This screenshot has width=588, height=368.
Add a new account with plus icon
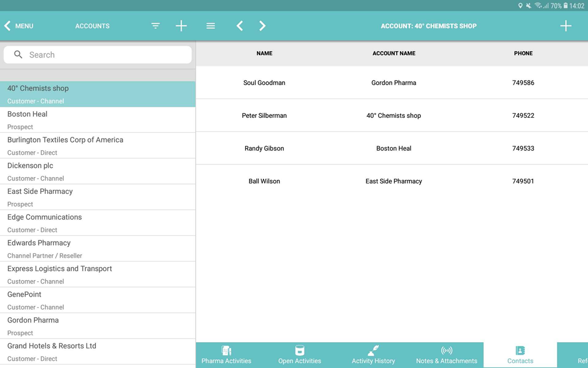point(181,26)
